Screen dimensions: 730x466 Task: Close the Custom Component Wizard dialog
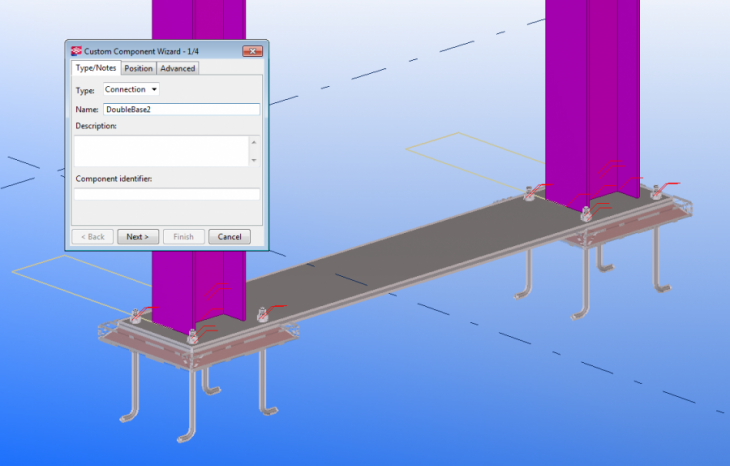pyautogui.click(x=252, y=50)
